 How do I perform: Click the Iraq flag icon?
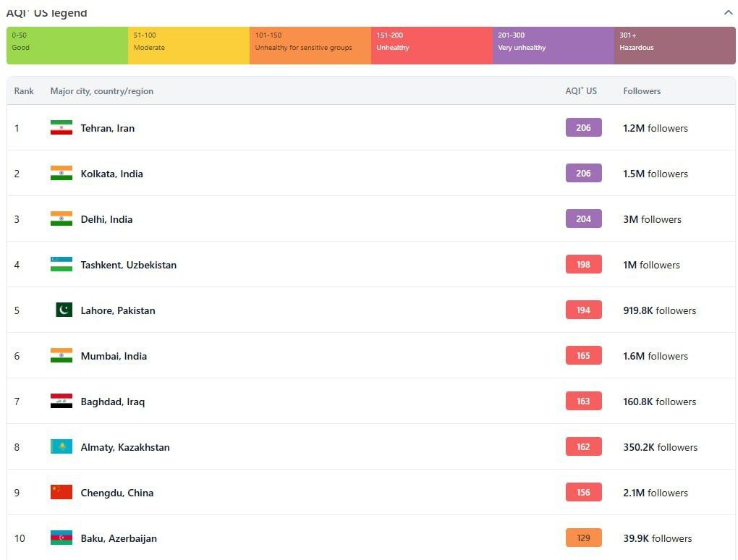61,402
